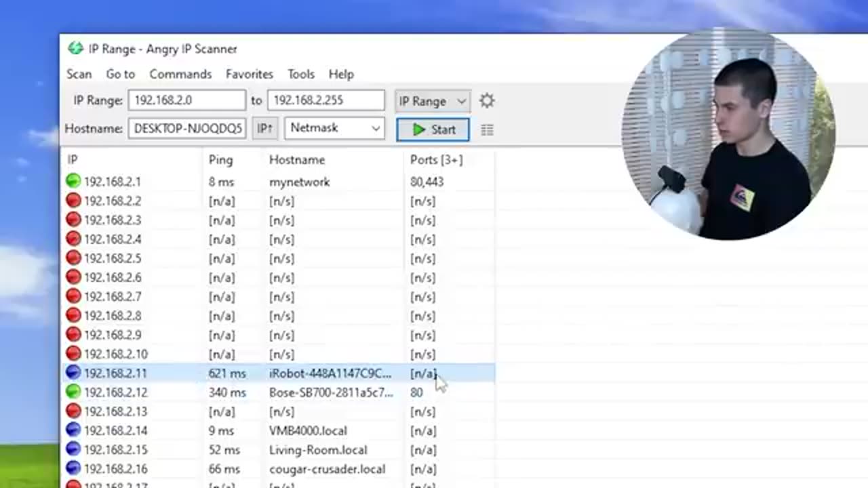Click the red status dot for 192.168.2.10

73,354
